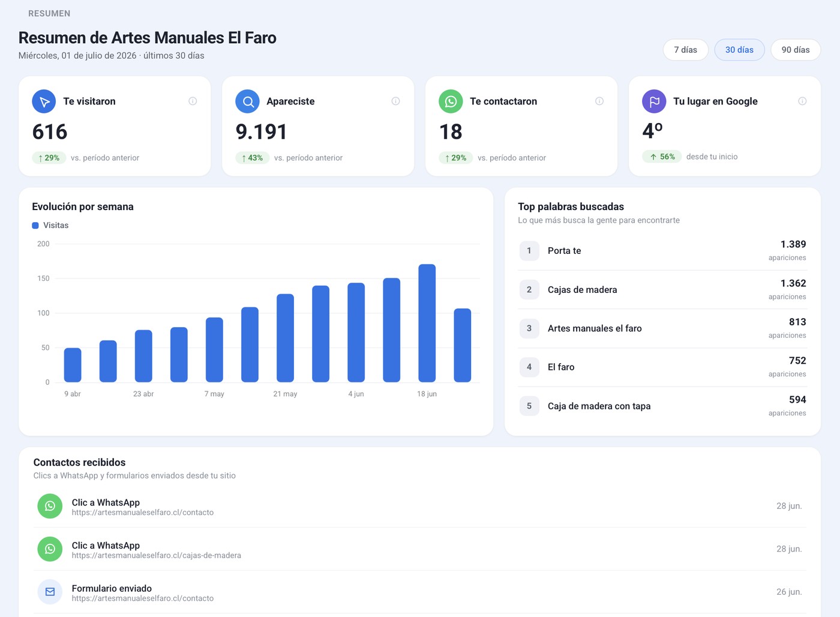Select the 7 may bar in chart
Image resolution: width=840 pixels, height=617 pixels.
[214, 350]
